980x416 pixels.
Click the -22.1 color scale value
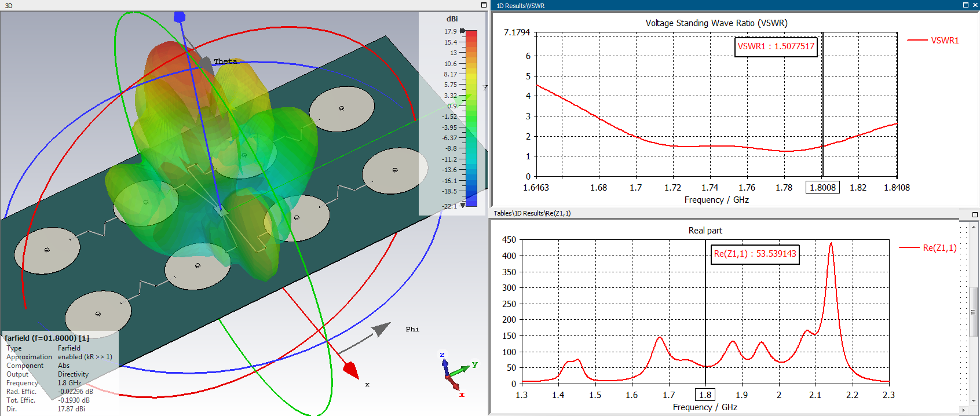coord(449,206)
